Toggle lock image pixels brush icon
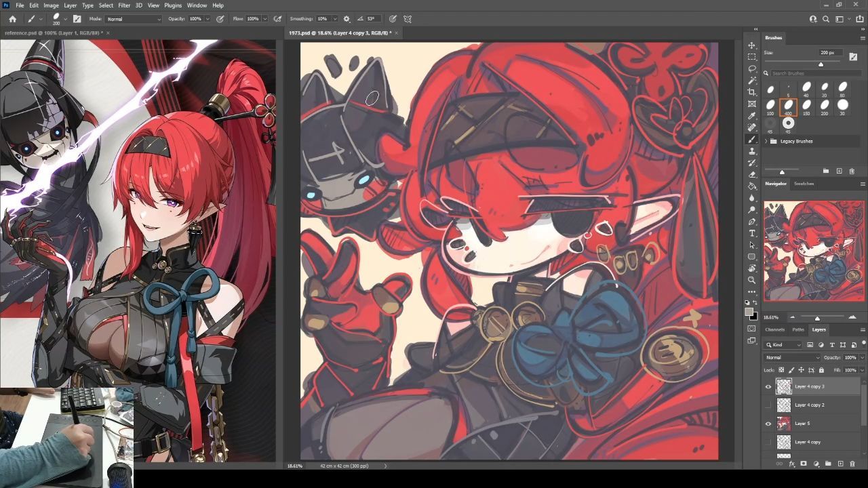Image resolution: width=868 pixels, height=488 pixels. pos(791,370)
